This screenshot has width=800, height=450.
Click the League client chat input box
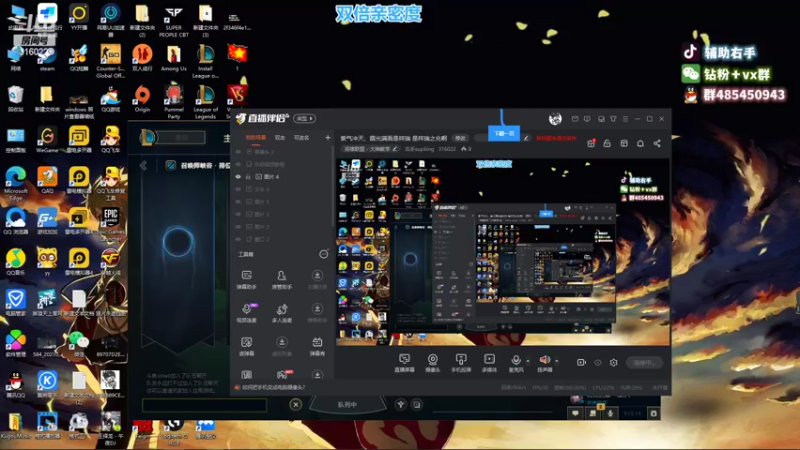point(204,405)
